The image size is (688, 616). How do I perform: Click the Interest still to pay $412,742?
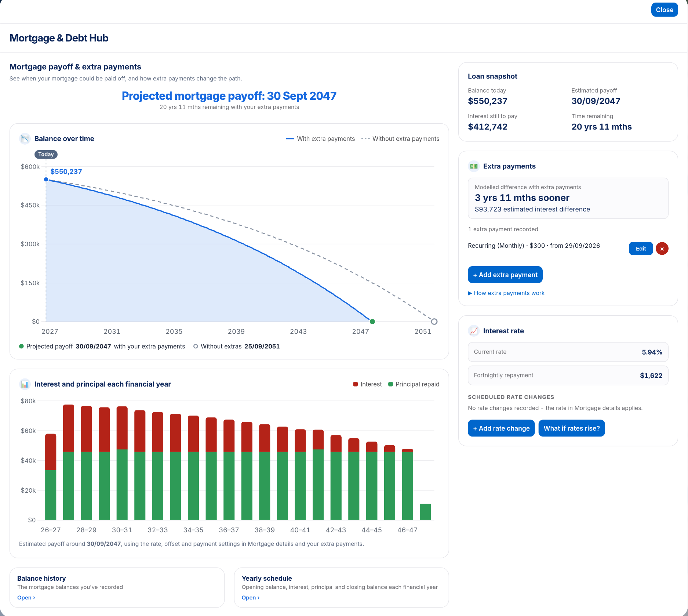[x=487, y=127]
